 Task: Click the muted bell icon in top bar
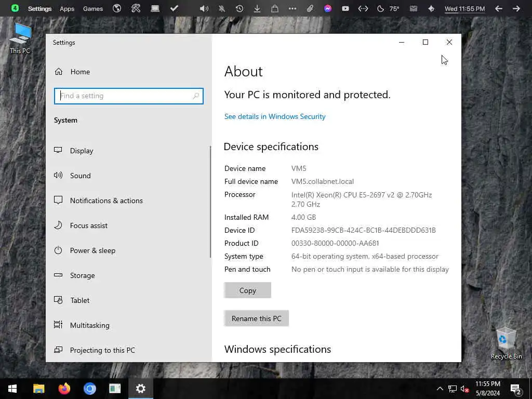221,8
